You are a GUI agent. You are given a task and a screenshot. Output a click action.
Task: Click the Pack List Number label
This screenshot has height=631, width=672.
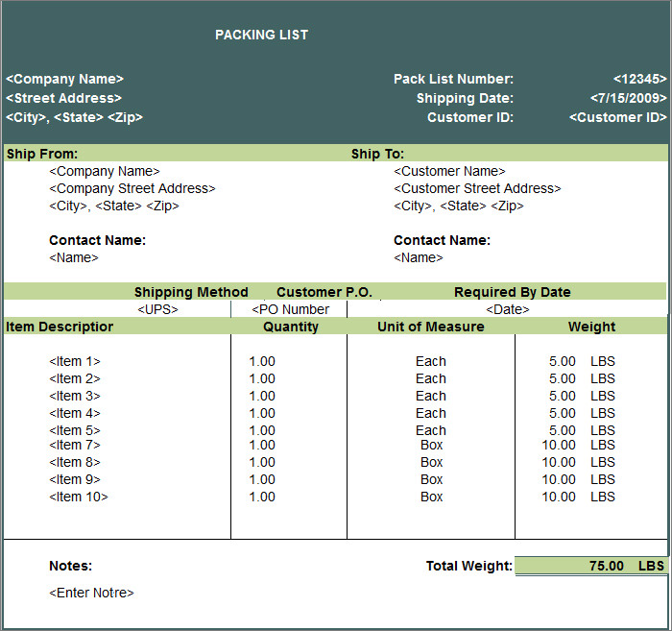pyautogui.click(x=453, y=79)
